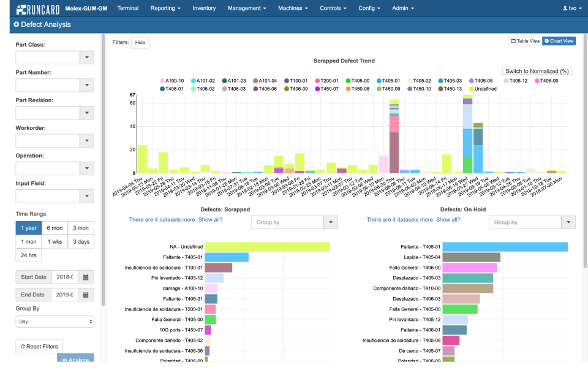
Task: Click the Pin levantado T405-12 scrapped bar
Action: [214, 278]
